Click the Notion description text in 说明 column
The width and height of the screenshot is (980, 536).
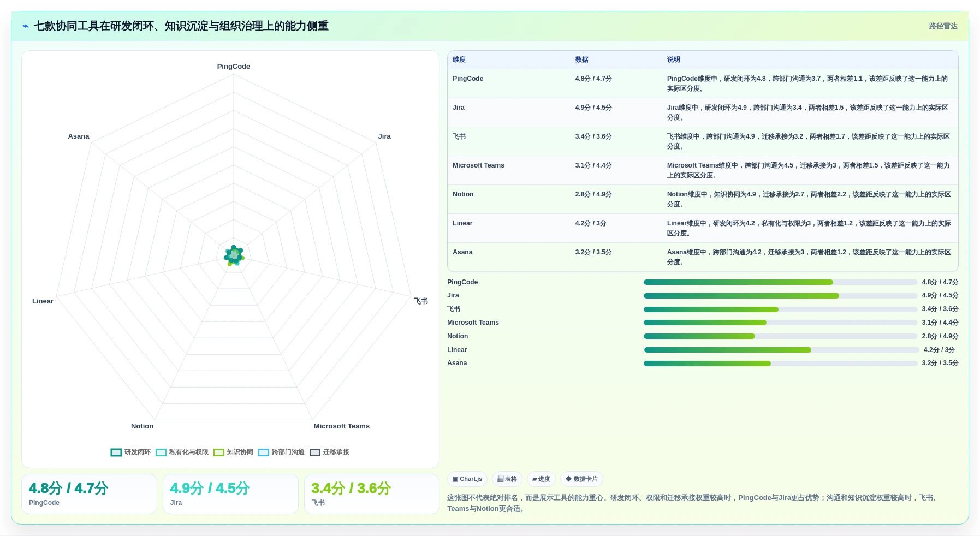coord(809,199)
